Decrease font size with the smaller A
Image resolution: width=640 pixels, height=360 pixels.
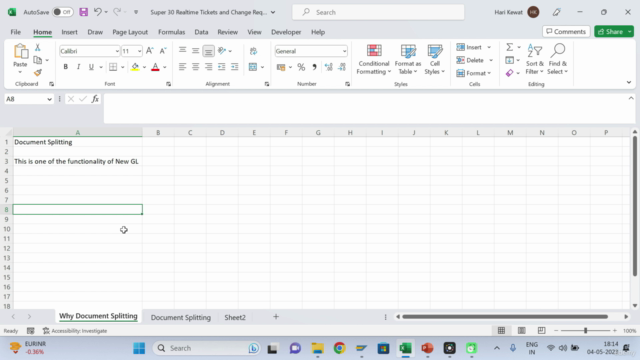tap(162, 51)
